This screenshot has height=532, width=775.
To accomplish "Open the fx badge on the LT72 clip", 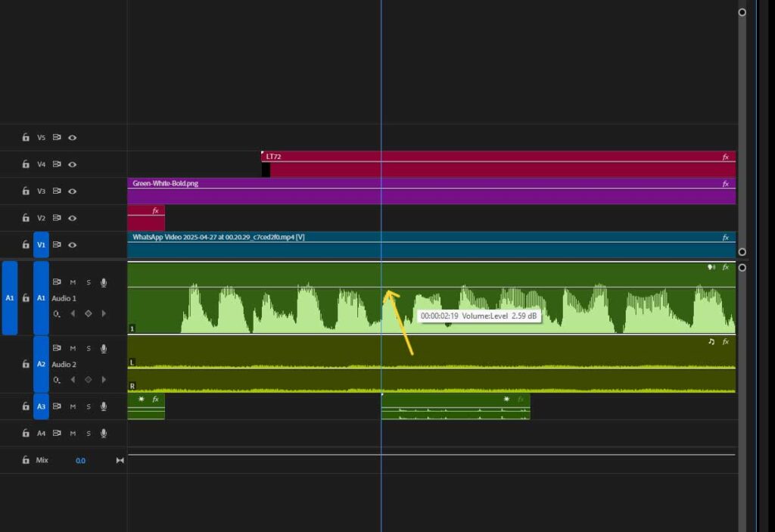I will point(725,157).
